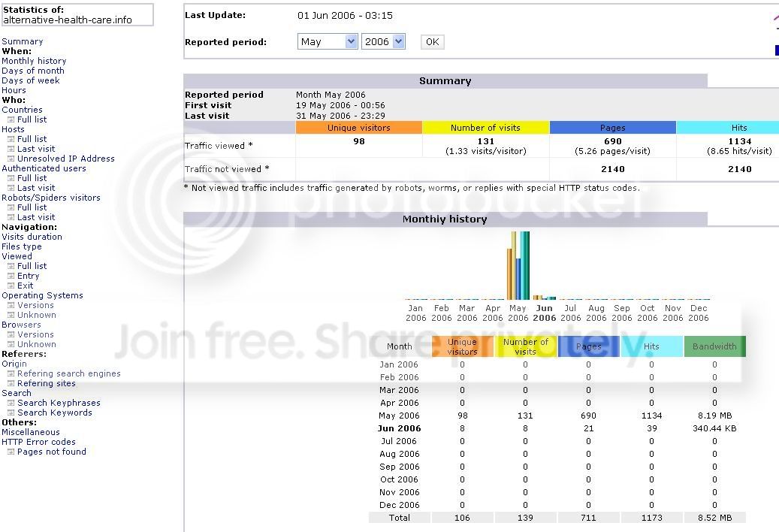
Task: Click the Pages not found icon
Action: (11, 452)
